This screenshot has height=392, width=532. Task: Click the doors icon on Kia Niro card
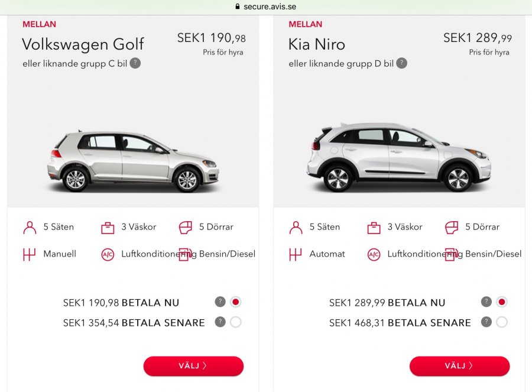(452, 228)
